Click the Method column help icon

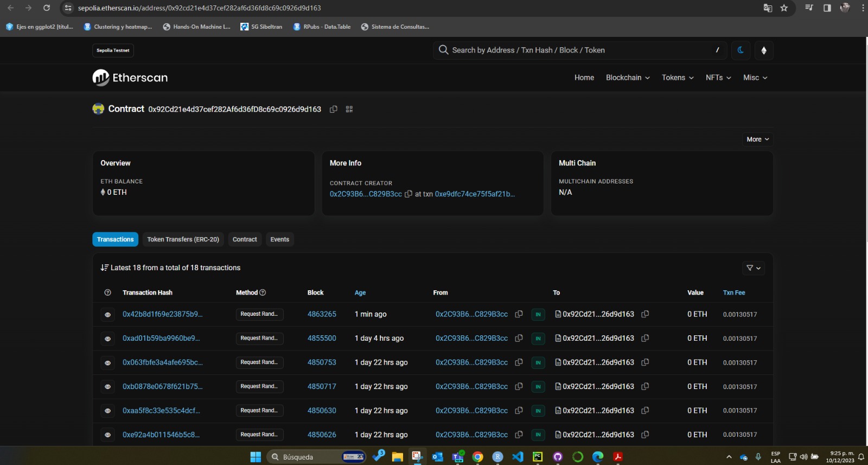(263, 292)
